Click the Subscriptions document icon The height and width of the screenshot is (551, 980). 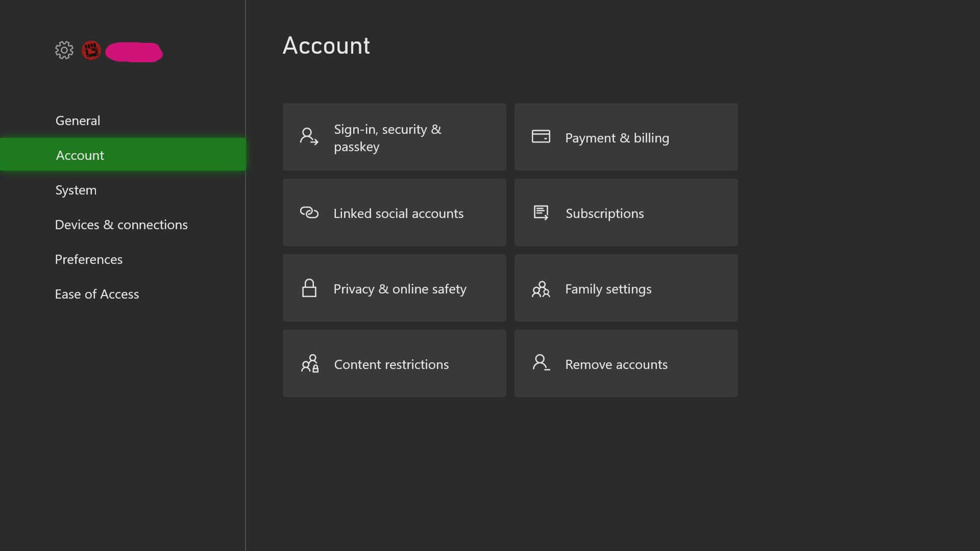(541, 212)
